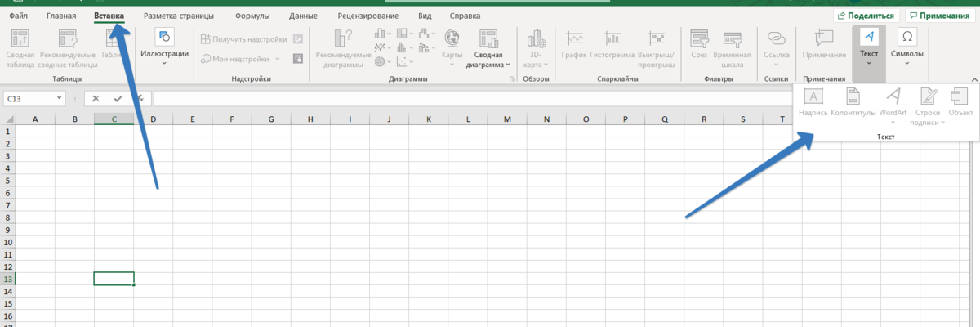Image resolution: width=980 pixels, height=327 pixels.
Task: Open the Строки подписи dropdown
Action: click(x=929, y=106)
